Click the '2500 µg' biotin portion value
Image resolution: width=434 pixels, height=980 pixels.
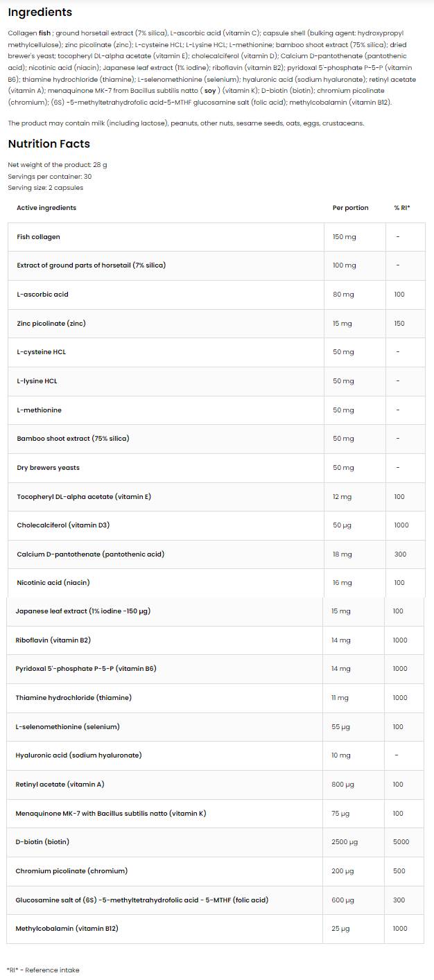[x=345, y=842]
